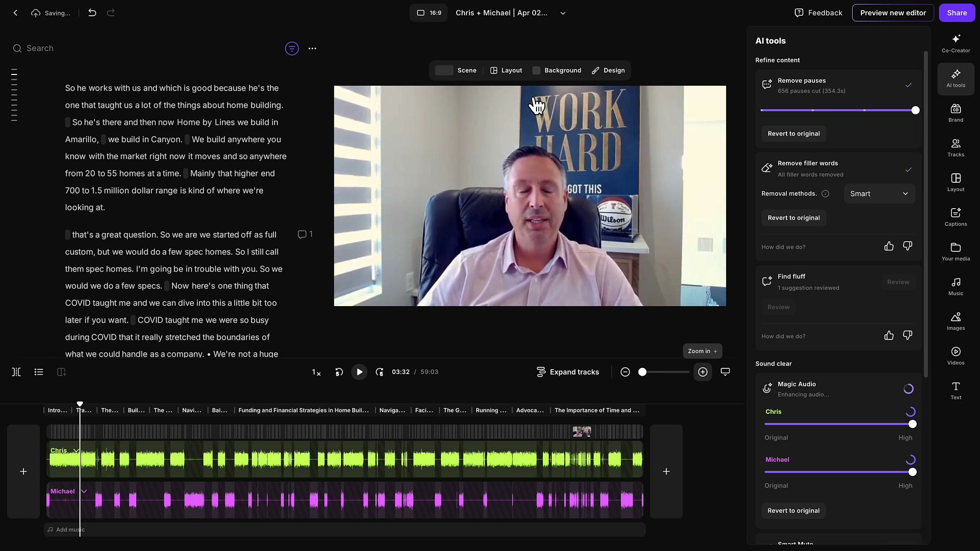
Task: Open the project title dropdown
Action: point(562,13)
